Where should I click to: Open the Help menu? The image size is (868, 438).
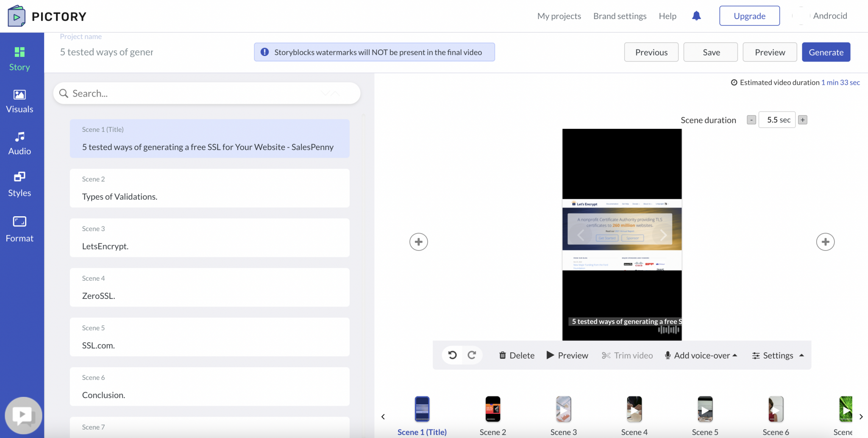(x=668, y=16)
